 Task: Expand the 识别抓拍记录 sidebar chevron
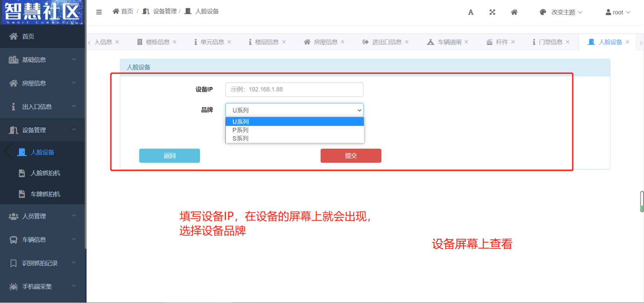click(74, 263)
